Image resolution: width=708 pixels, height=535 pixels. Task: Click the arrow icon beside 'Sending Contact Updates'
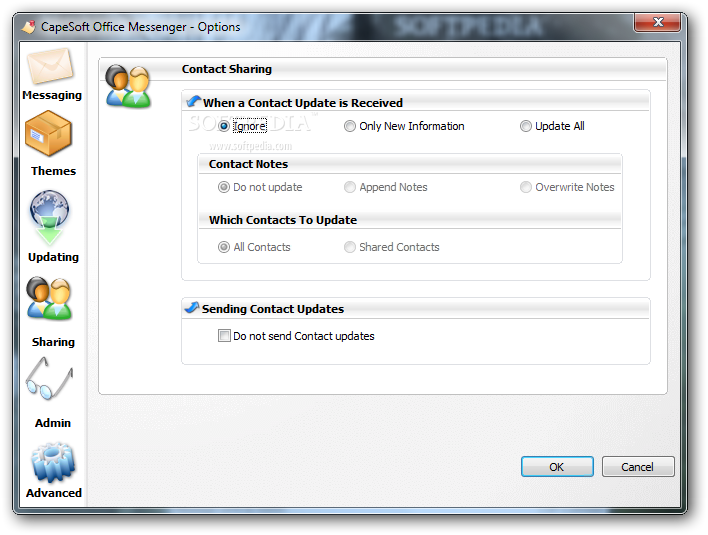tap(192, 307)
